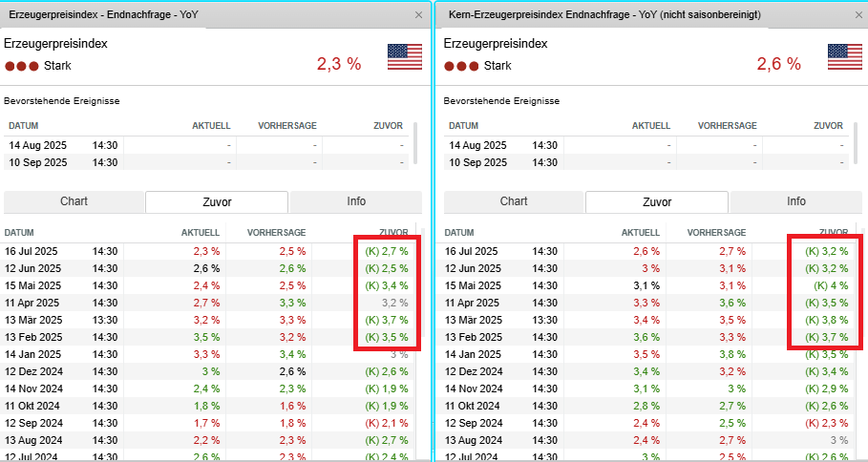Click US flag icon in Kern-Erzeugerpreisindex panel
This screenshot has height=462, width=868.
(845, 57)
